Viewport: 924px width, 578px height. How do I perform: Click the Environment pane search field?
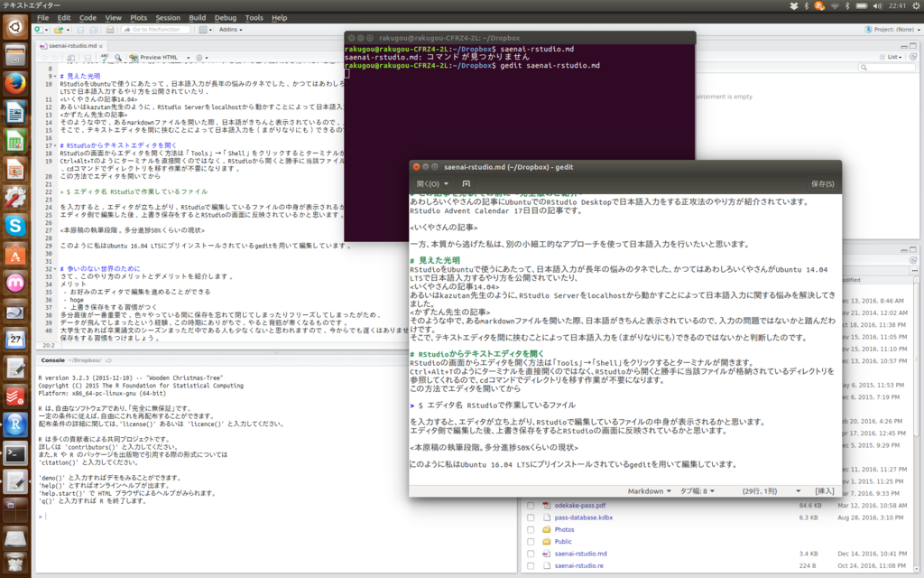pos(886,68)
